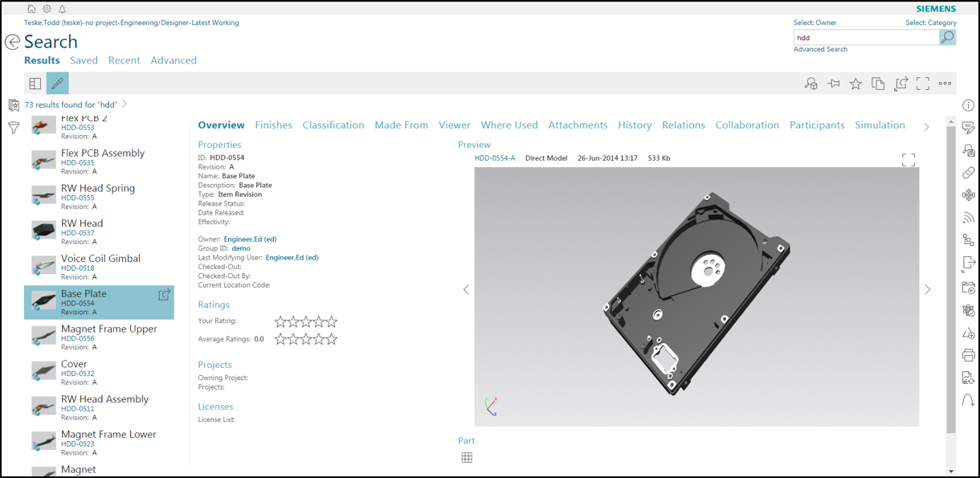This screenshot has height=478, width=980.
Task: Open the information panel on the right sidebar
Action: coord(968,104)
